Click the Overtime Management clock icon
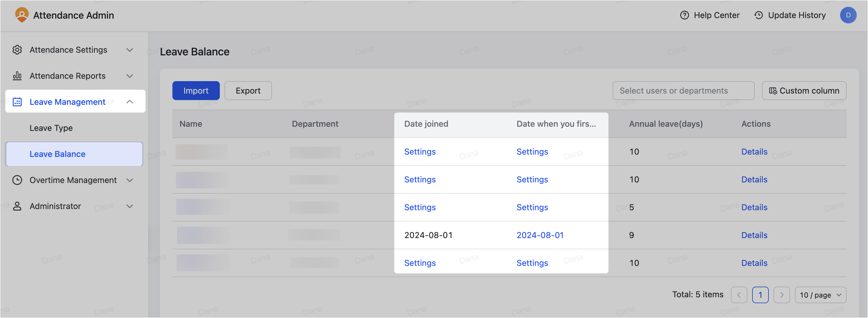This screenshot has width=868, height=318. point(17,180)
